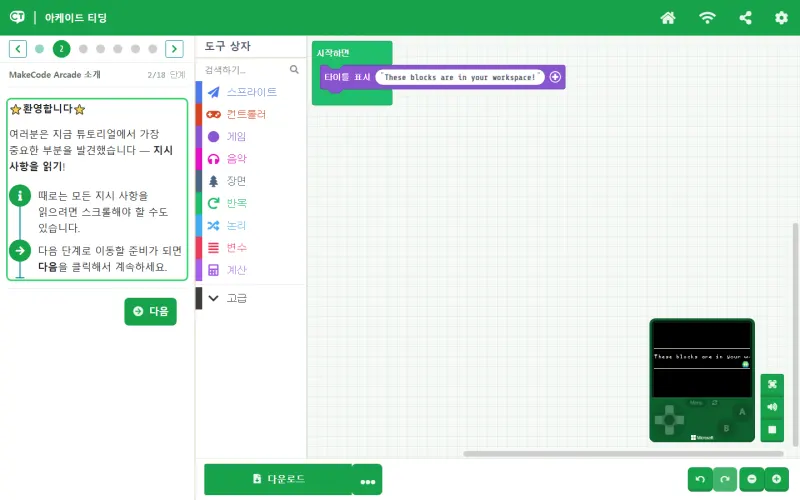Open the 계산 block category

click(x=250, y=269)
